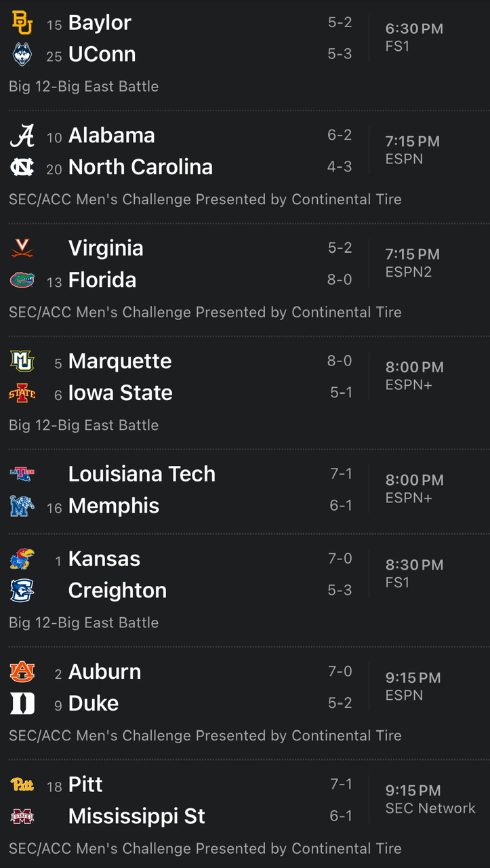Tap the Marquette team logo
The height and width of the screenshot is (868, 490).
(22, 361)
